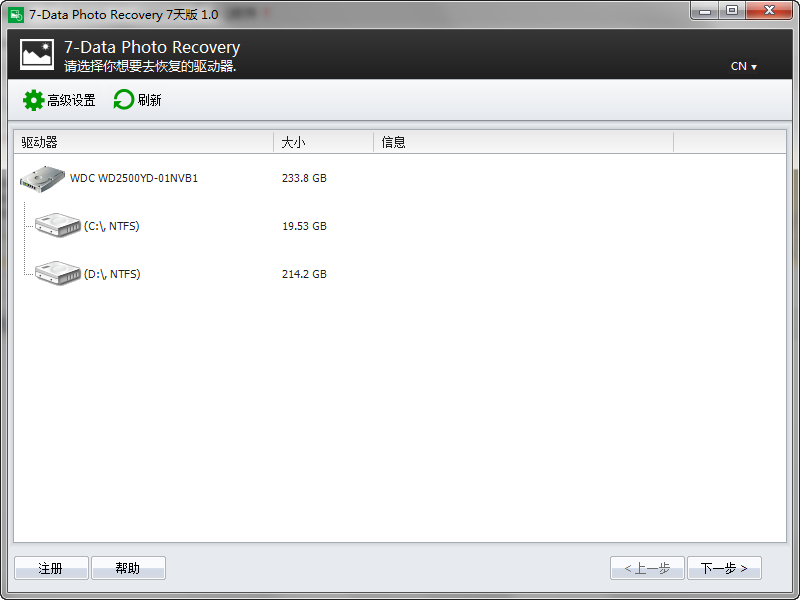800x600 pixels.
Task: Click the 刷新 toolbar label
Action: pos(149,100)
